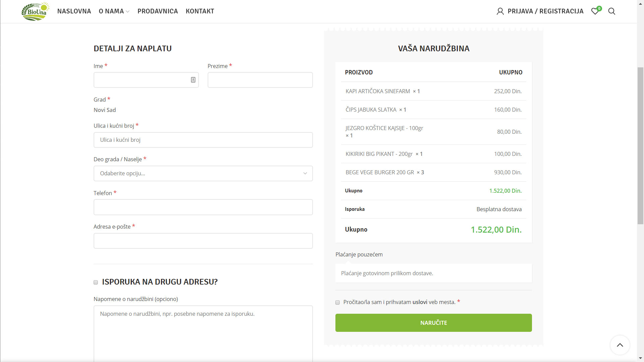Open the 'uslovi' terms link

(420, 302)
